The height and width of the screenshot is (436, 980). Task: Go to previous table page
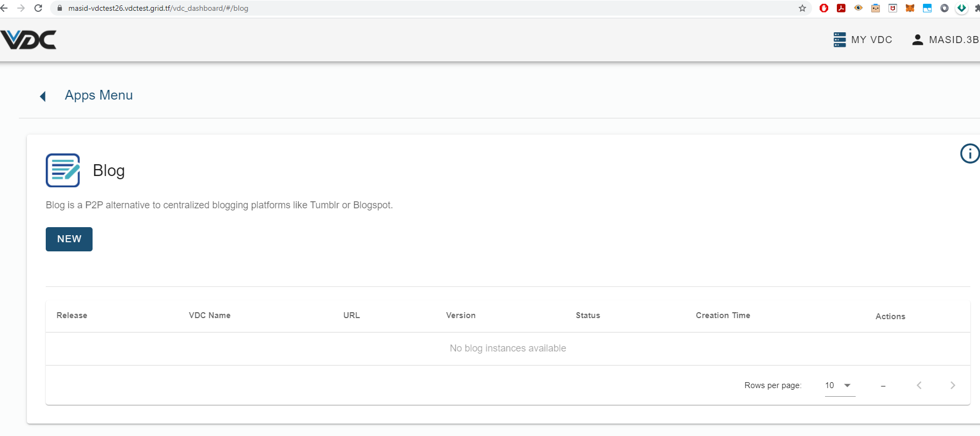tap(919, 385)
